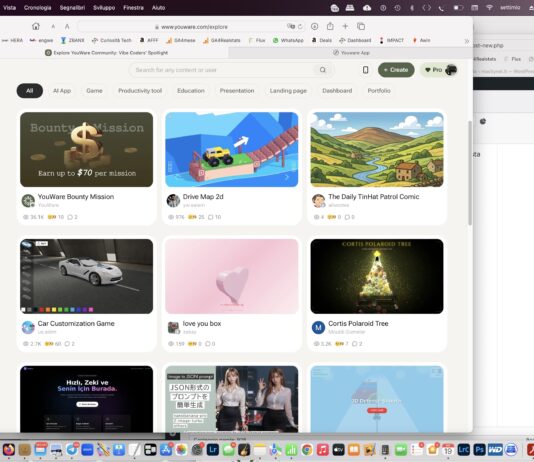534x462 pixels.
Task: Open Lightroom Classic from the Dock
Action: [x=464, y=449]
